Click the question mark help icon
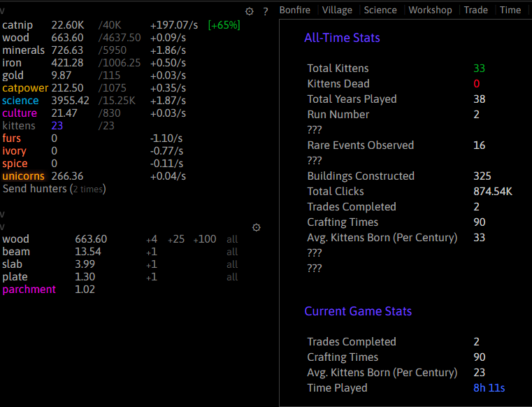 click(266, 12)
